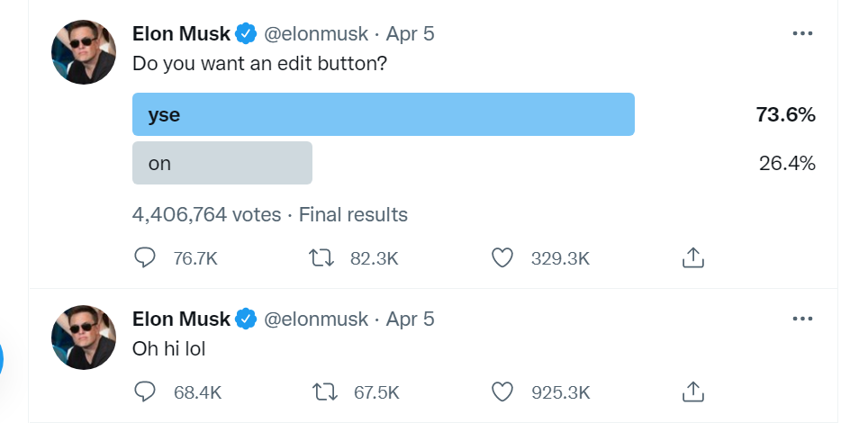868x423 pixels.
Task: Click the "on" poll result bar
Action: [x=222, y=163]
